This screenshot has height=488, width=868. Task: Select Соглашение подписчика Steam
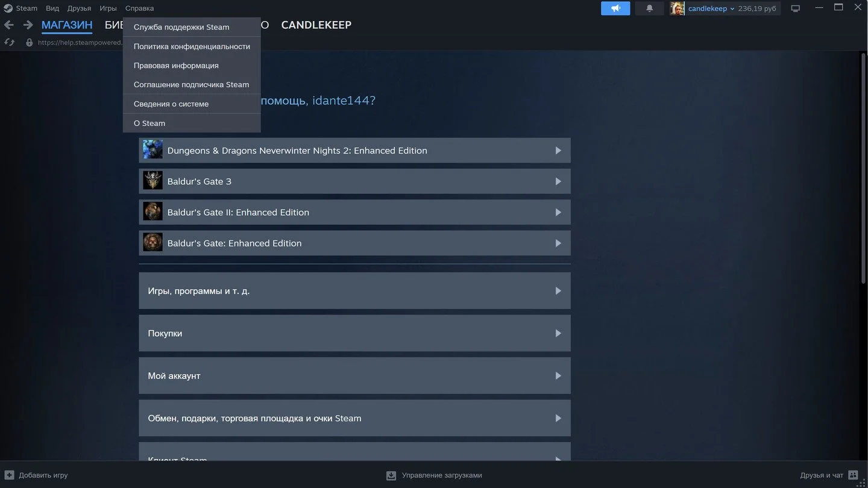[x=192, y=85]
